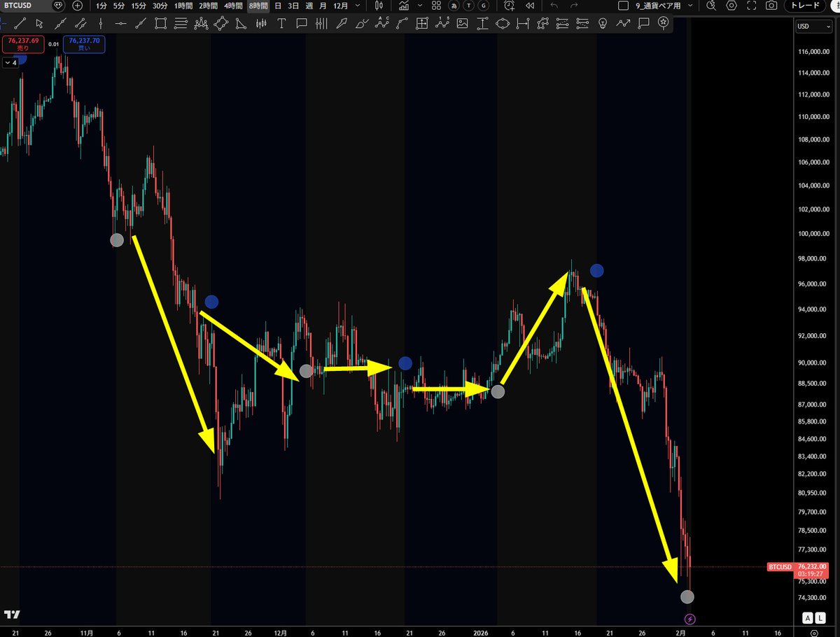Undo the last action
The image size is (840, 637).
pos(554,6)
